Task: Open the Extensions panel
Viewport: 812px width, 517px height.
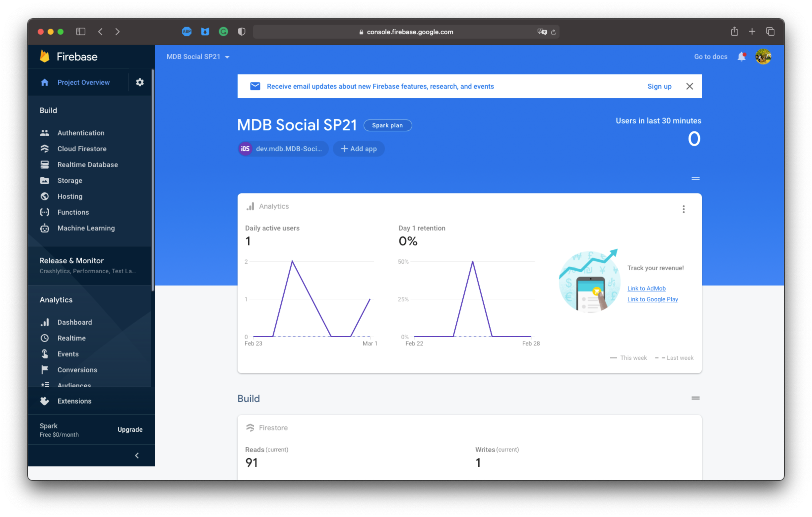Action: [74, 401]
